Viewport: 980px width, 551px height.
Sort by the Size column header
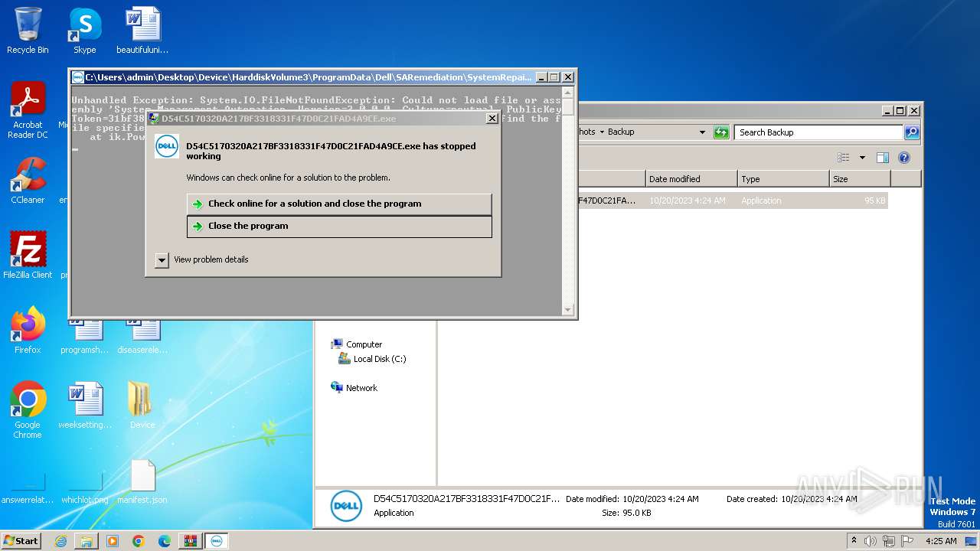click(860, 179)
